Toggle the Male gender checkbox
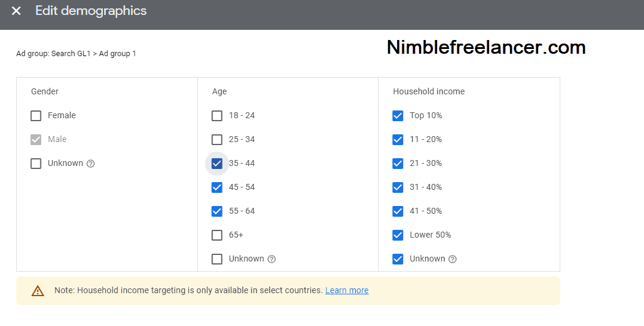The width and height of the screenshot is (644, 326). [x=36, y=140]
